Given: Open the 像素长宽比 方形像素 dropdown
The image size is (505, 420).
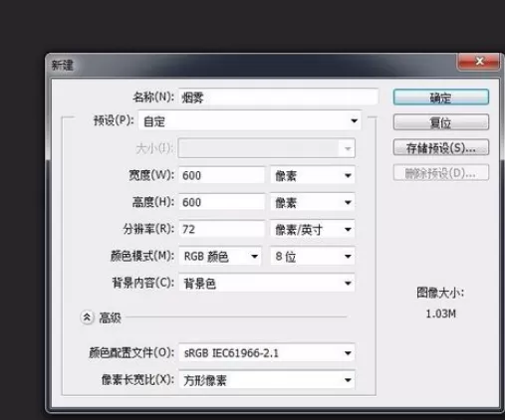Looking at the screenshot, I should 267,379.
